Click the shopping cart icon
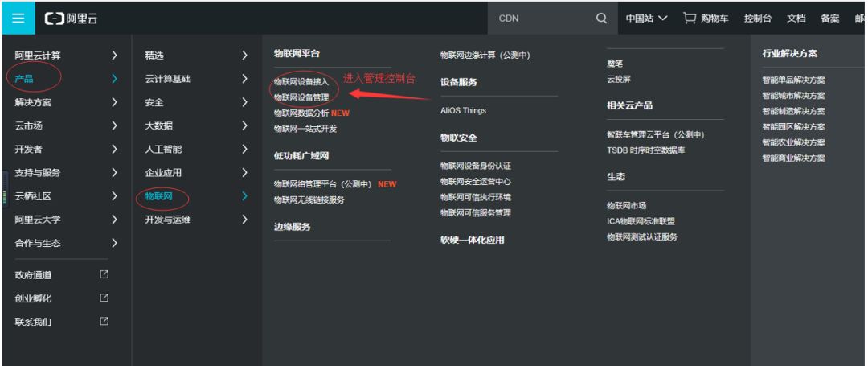 point(690,19)
